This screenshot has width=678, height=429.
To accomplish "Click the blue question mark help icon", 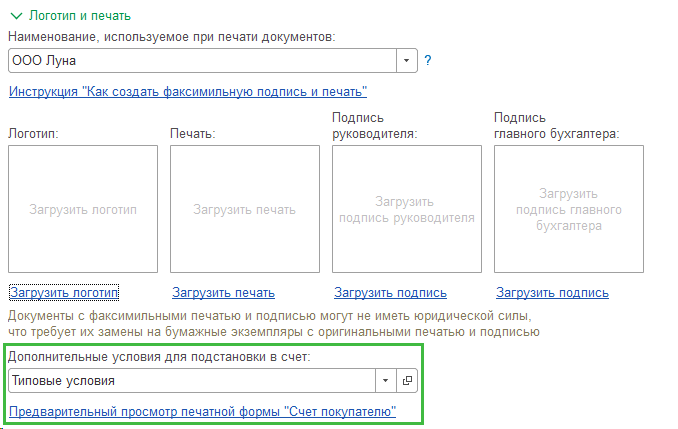I will [428, 60].
